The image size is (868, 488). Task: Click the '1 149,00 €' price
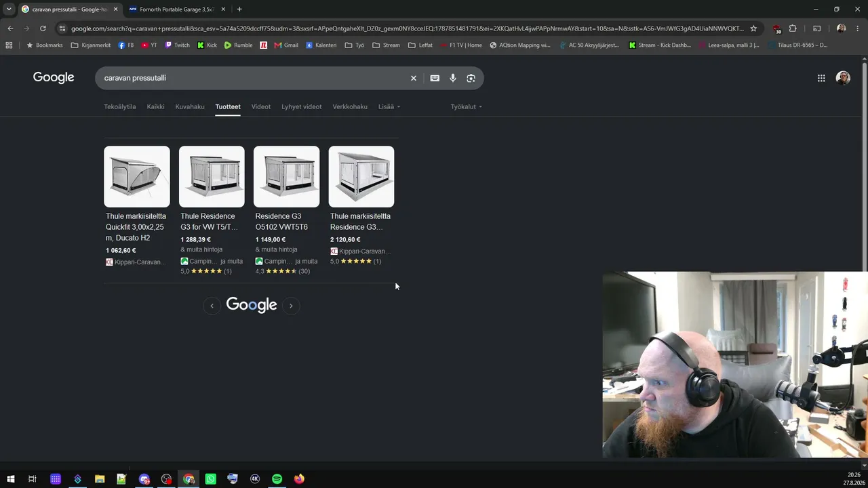[270, 239]
